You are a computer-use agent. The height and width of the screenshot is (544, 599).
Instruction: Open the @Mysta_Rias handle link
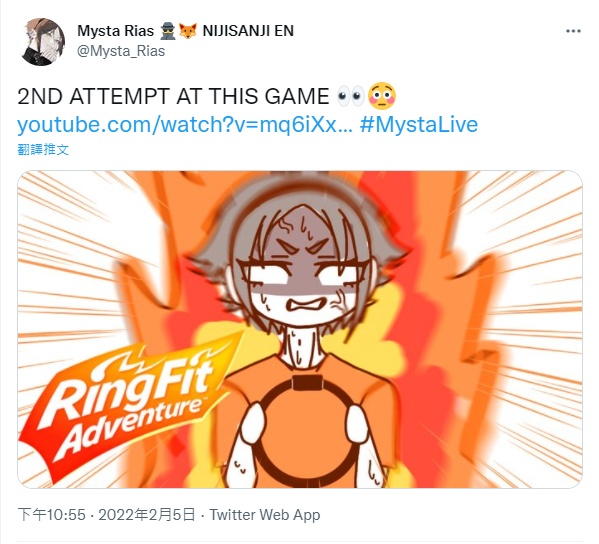(x=121, y=51)
